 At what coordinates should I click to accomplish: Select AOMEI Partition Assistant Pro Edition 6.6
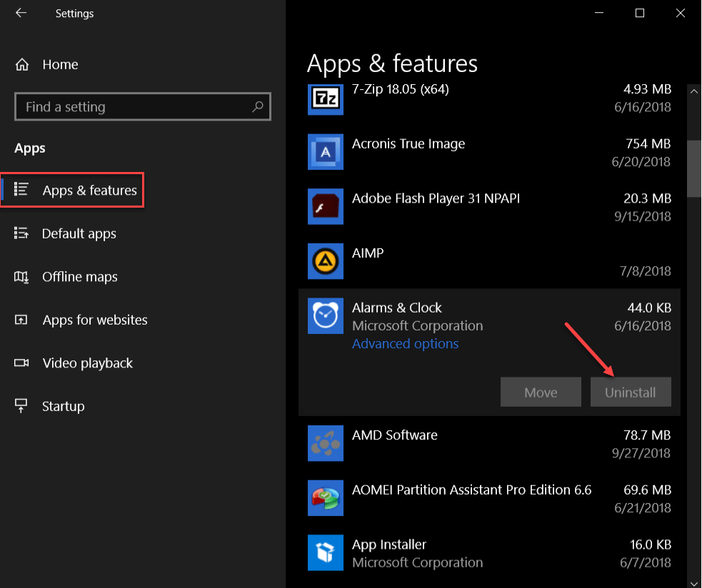(x=471, y=490)
